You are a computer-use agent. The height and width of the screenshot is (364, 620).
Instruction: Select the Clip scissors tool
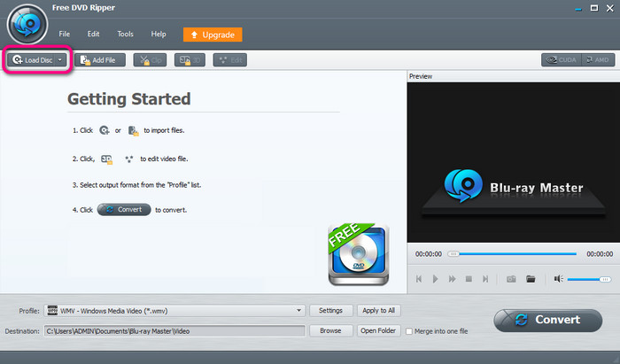pyautogui.click(x=150, y=60)
